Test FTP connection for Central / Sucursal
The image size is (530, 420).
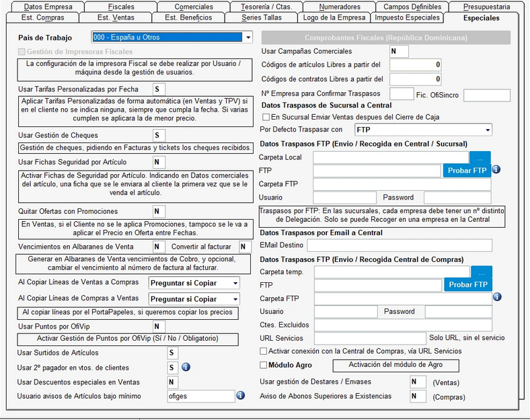point(467,171)
